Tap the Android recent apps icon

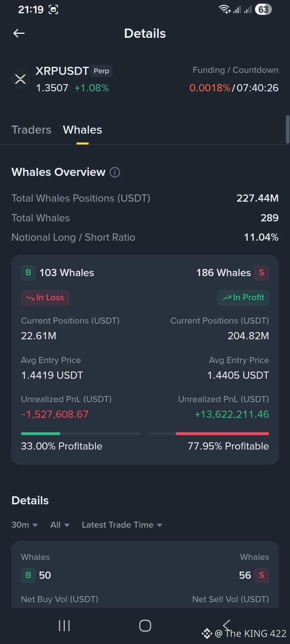(64, 625)
